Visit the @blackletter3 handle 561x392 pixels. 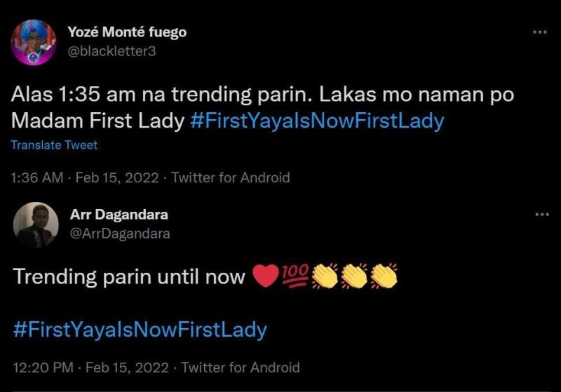[111, 52]
